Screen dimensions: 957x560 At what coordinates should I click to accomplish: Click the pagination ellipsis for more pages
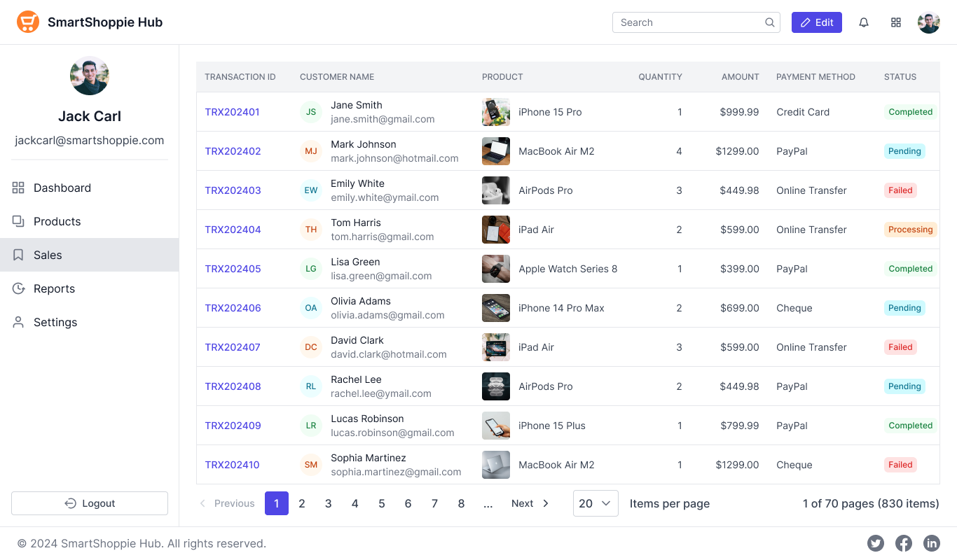(488, 503)
